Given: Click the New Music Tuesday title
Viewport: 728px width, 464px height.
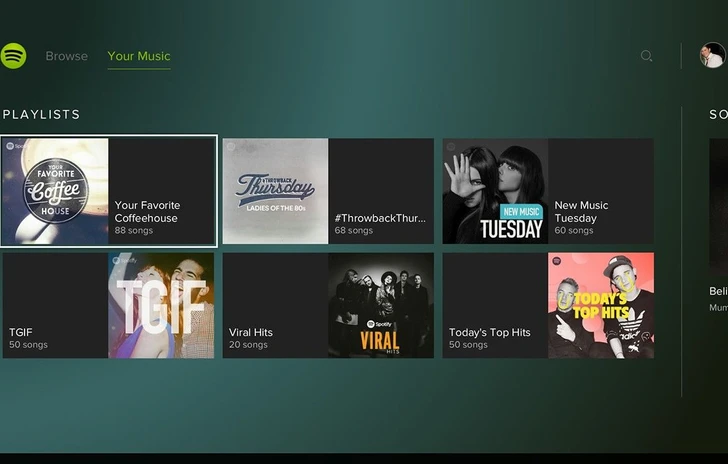Looking at the screenshot, I should [581, 212].
